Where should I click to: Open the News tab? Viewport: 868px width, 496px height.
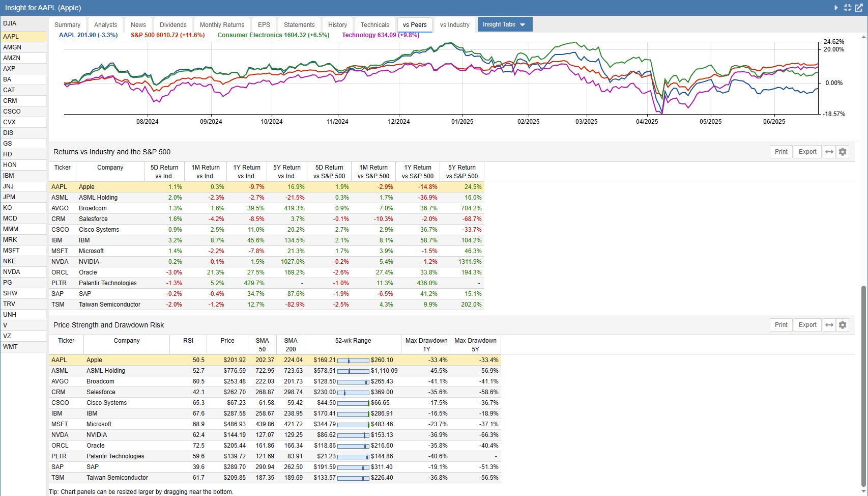click(138, 25)
